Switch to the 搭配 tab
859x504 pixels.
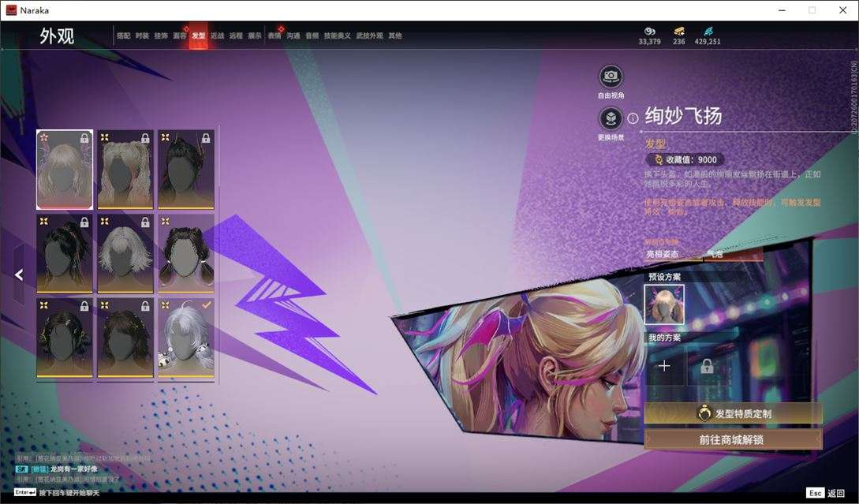[x=123, y=35]
